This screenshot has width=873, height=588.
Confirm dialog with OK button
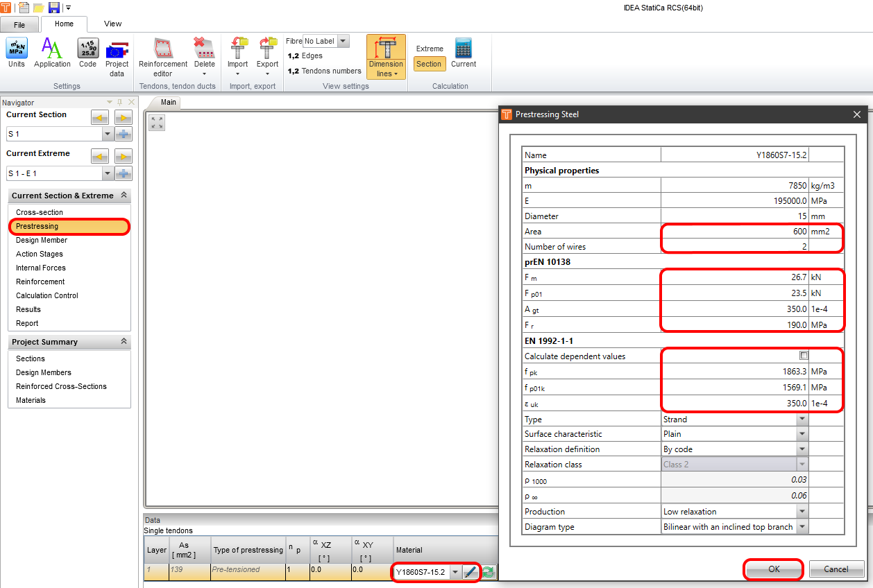click(774, 569)
